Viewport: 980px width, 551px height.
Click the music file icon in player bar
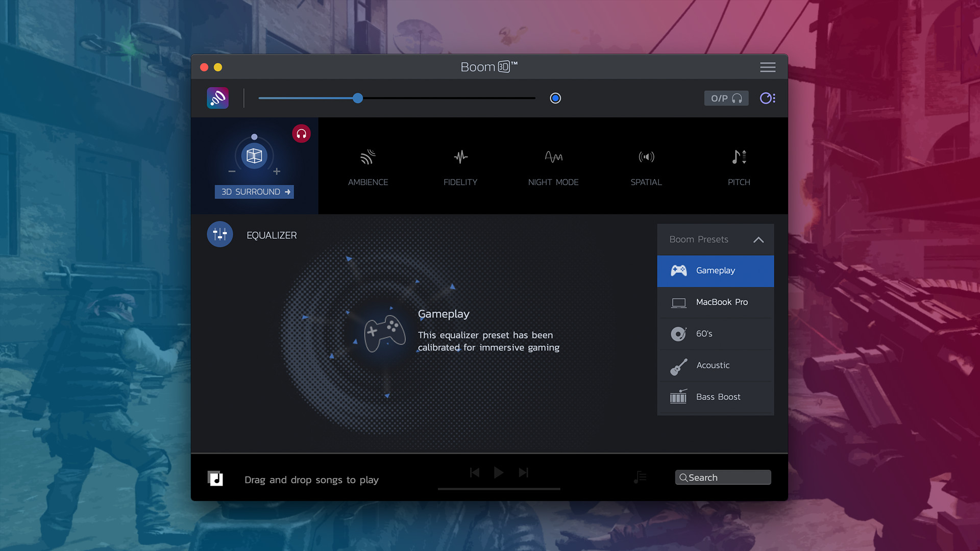click(215, 479)
